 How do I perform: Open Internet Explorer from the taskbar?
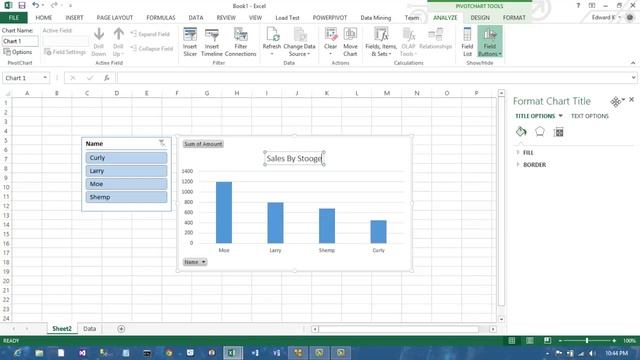coord(18,353)
